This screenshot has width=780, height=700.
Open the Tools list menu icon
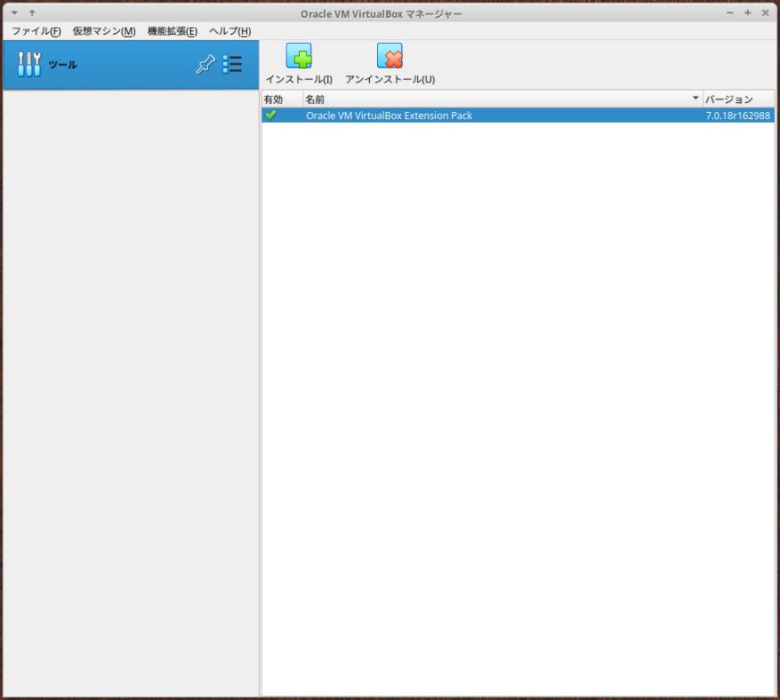(x=232, y=64)
